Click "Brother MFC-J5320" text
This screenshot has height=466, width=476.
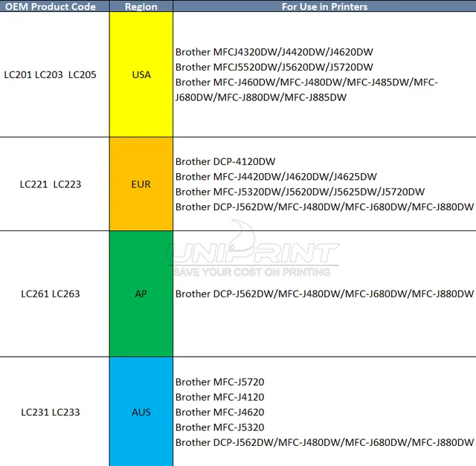pyautogui.click(x=220, y=427)
